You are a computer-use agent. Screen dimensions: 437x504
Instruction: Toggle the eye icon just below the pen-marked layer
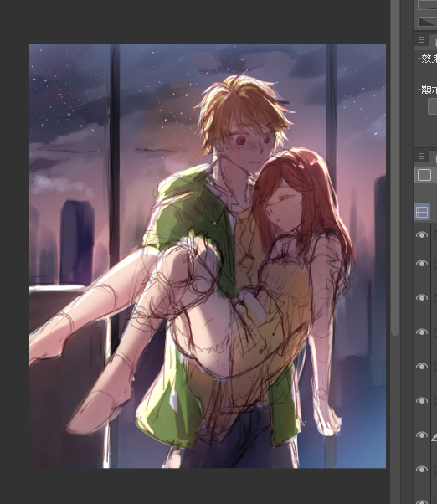tap(422, 470)
